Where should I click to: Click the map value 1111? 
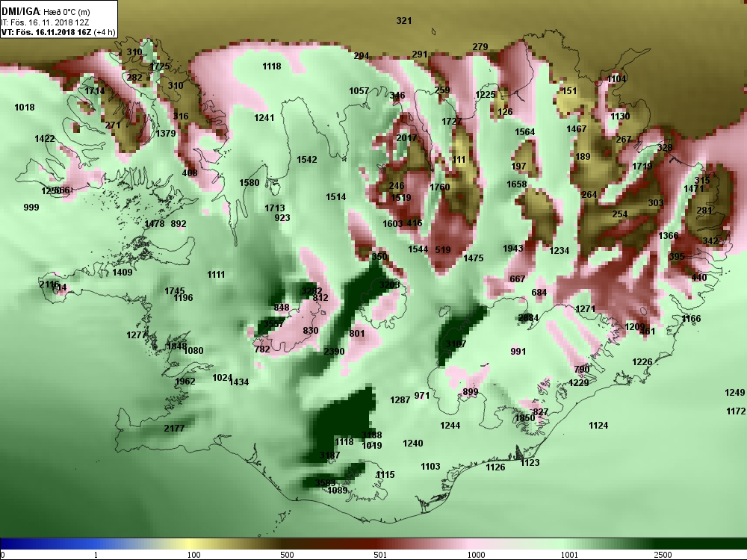(216, 274)
